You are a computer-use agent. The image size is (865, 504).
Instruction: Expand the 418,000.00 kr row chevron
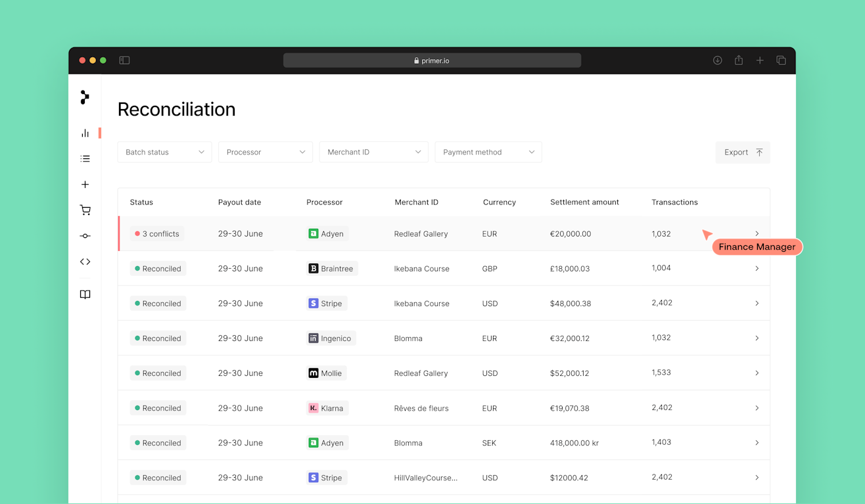click(757, 443)
